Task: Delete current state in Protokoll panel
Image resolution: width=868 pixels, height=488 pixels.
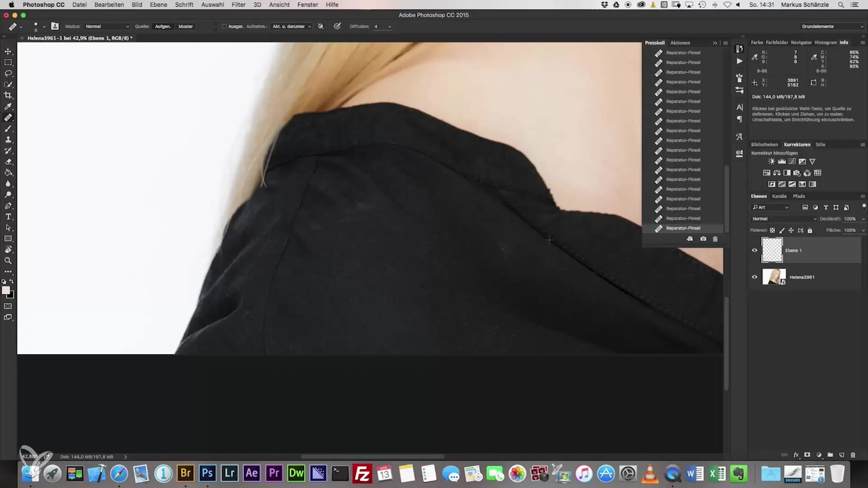Action: [715, 239]
